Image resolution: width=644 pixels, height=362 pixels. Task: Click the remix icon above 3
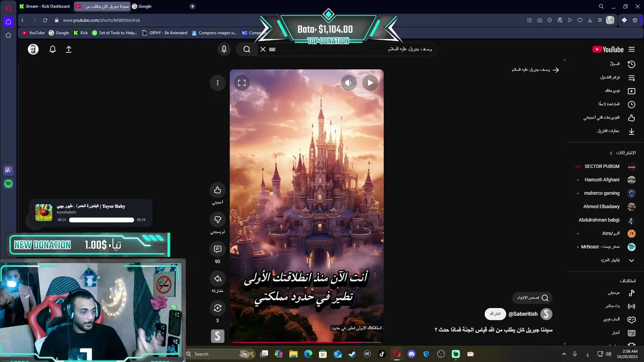pyautogui.click(x=217, y=308)
